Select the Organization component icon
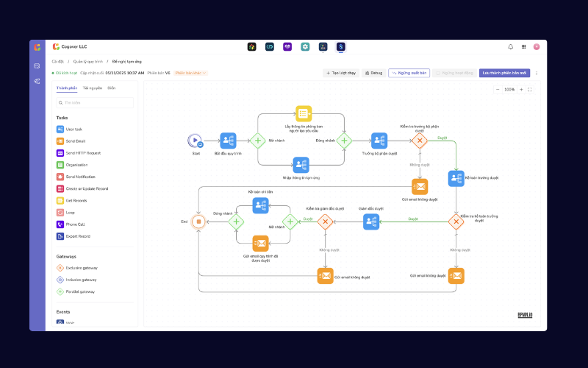This screenshot has width=588, height=368. 60,165
